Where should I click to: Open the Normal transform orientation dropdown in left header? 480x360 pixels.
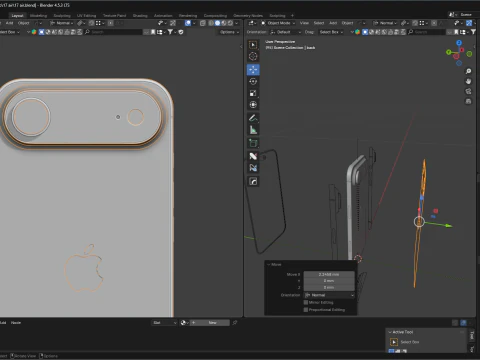(x=62, y=23)
